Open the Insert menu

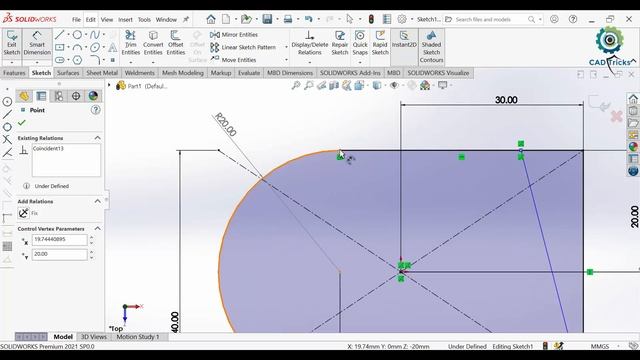tap(125, 20)
